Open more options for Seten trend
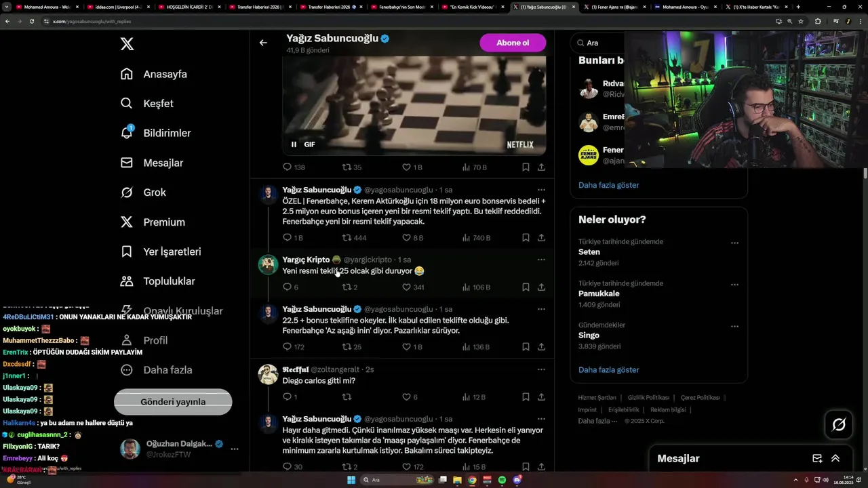This screenshot has height=488, width=868. click(734, 243)
